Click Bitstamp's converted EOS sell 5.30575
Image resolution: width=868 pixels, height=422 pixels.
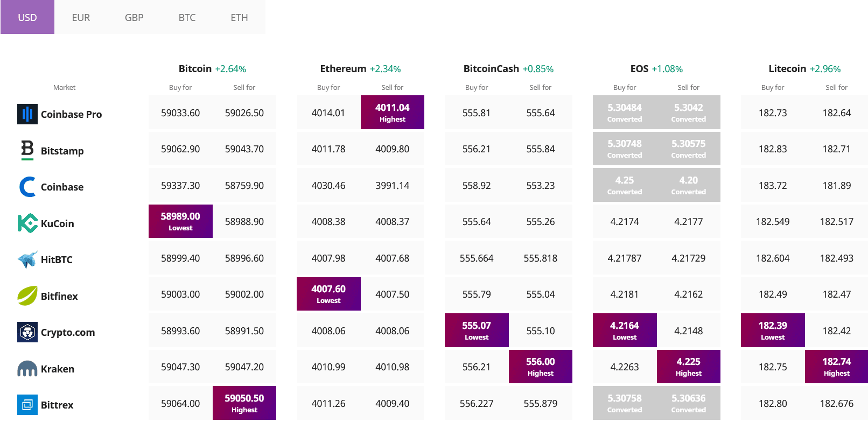(x=689, y=149)
